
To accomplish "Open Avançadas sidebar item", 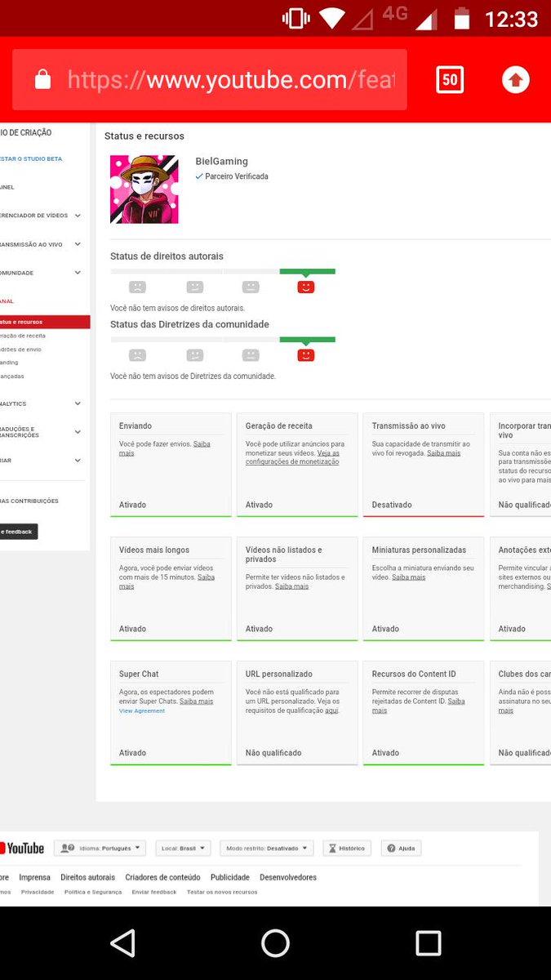I will point(12,376).
